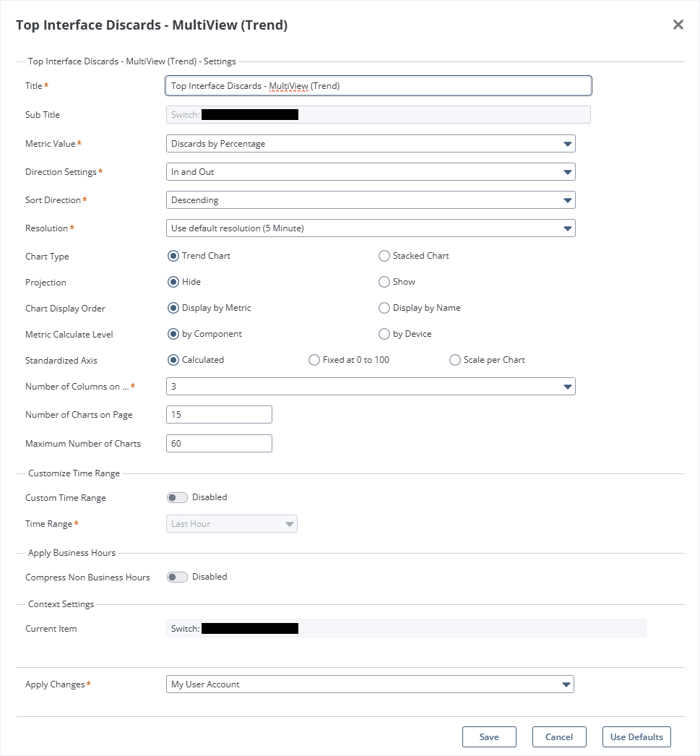Image resolution: width=700 pixels, height=756 pixels.
Task: Click the Use Defaults button
Action: point(636,737)
